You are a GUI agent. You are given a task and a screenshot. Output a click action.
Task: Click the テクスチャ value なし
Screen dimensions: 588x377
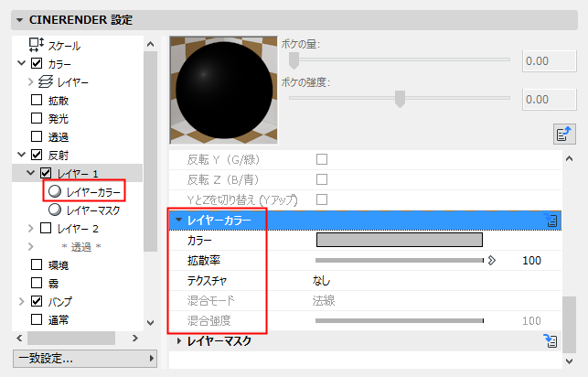(321, 281)
